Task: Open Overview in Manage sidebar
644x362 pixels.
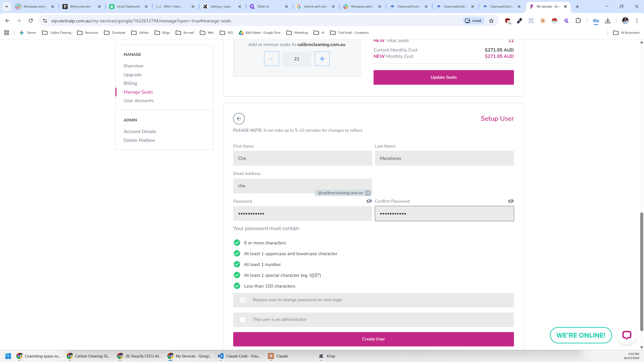Action: pyautogui.click(x=133, y=66)
